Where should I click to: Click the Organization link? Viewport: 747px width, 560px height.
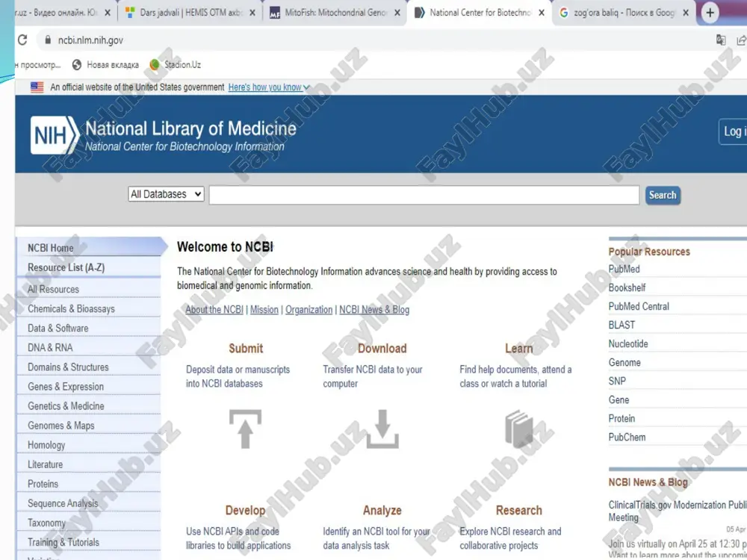coord(309,310)
